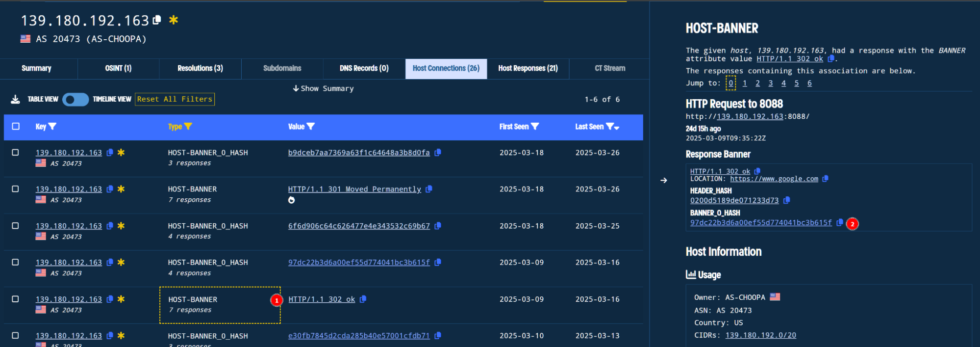Jump to response 3
Image resolution: width=980 pixels, height=347 pixels.
click(771, 83)
